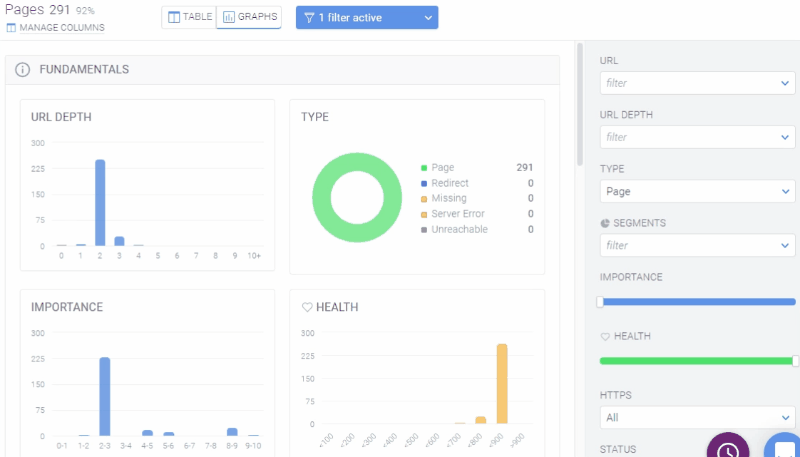Click the purple clock history button
This screenshot has width=800, height=457.
[x=728, y=449]
